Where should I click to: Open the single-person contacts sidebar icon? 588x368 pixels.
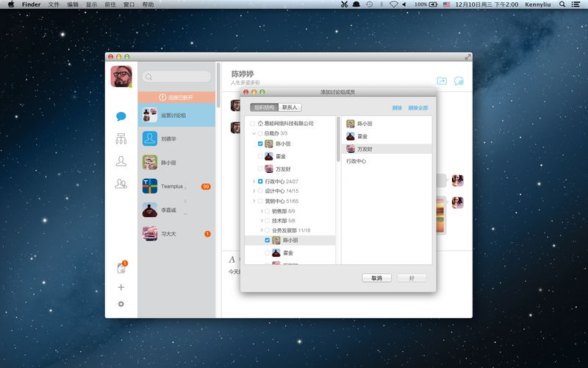(x=121, y=161)
